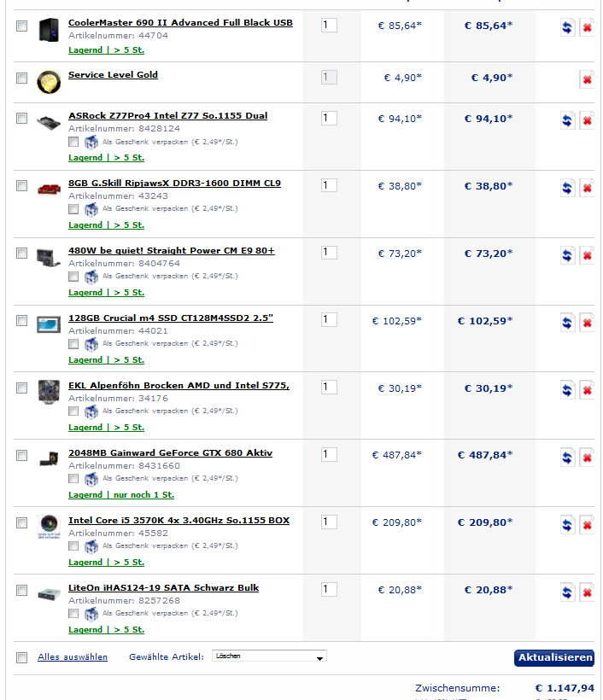Image resolution: width=603 pixels, height=700 pixels.
Task: Open ASRock Z77Pro4 Intel Z77 product link
Action: pos(168,116)
